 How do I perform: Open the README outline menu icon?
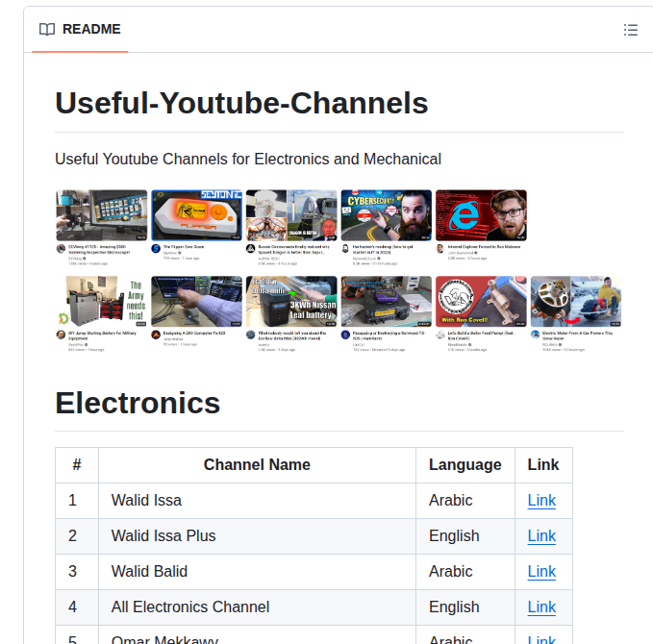tap(631, 30)
